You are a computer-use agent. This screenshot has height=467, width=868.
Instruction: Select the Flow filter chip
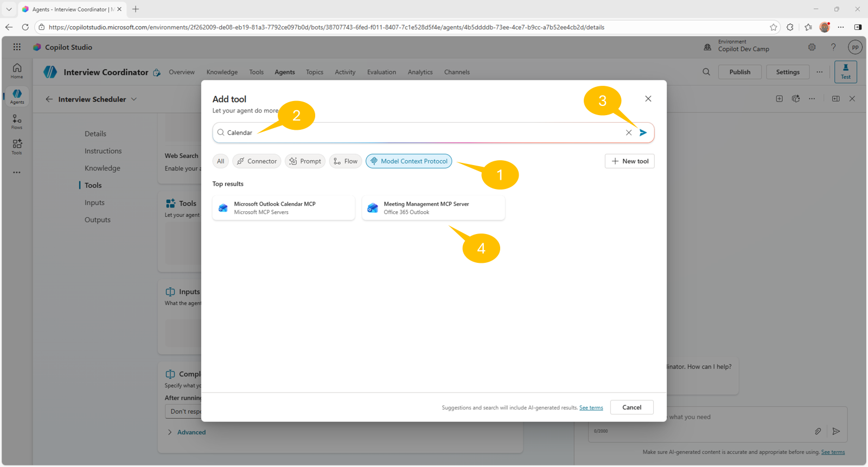[345, 161]
